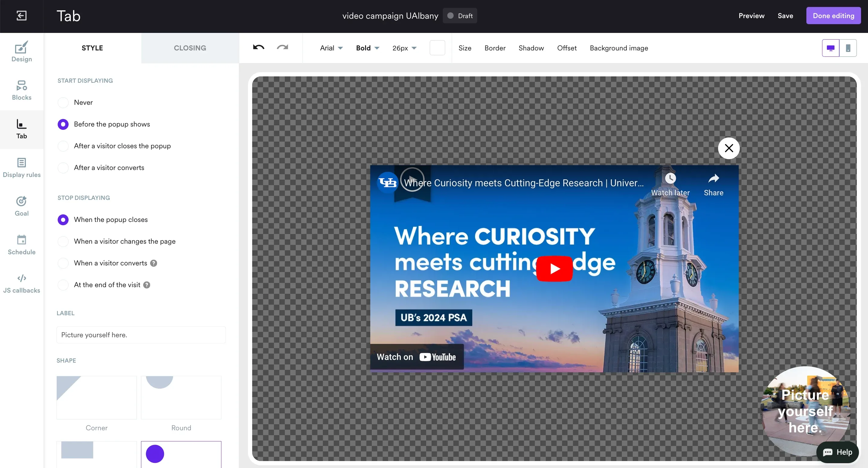Screen dimensions: 868x468
Task: Open the Offset settings
Action: 567,48
